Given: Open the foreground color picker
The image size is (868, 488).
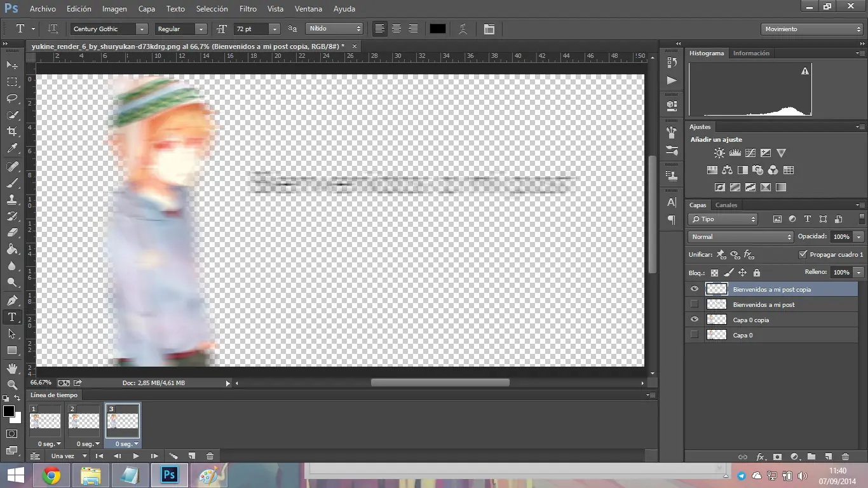Looking at the screenshot, I should (x=9, y=412).
